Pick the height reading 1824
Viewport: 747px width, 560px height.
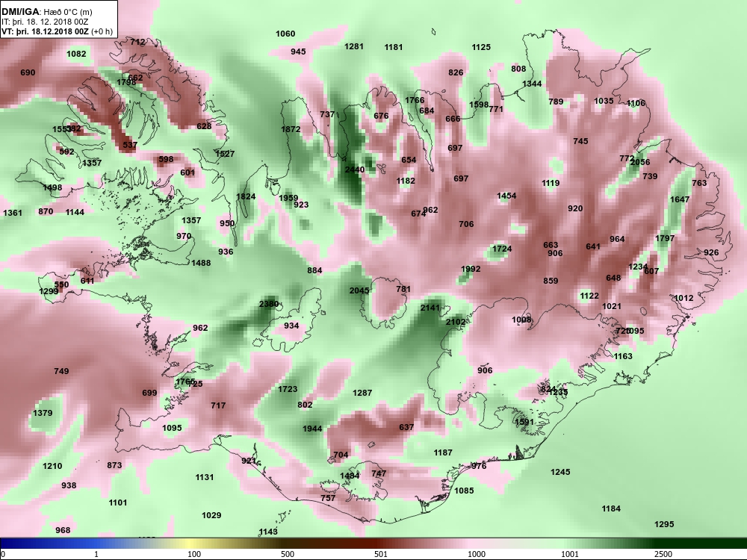tap(246, 196)
